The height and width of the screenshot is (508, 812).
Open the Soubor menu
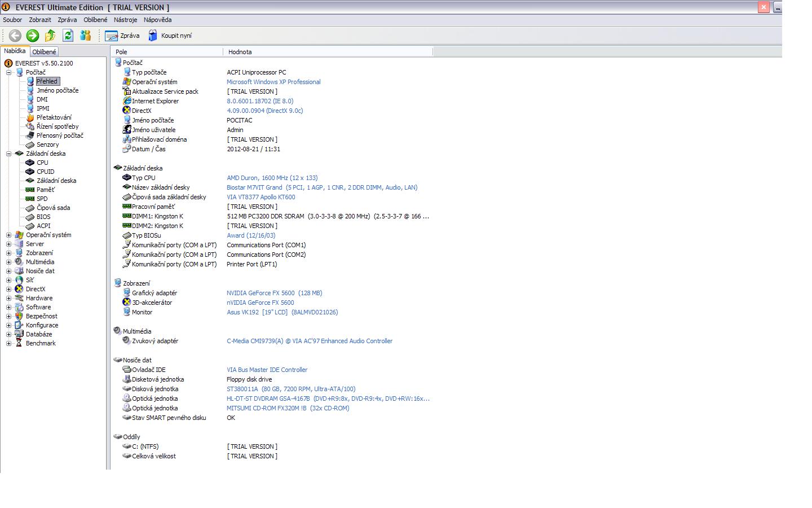pos(12,20)
